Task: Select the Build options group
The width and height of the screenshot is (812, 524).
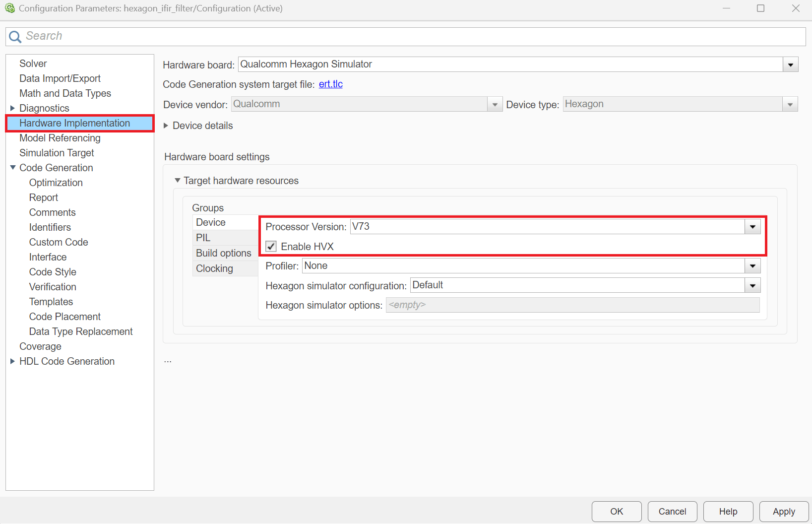Action: (x=223, y=253)
